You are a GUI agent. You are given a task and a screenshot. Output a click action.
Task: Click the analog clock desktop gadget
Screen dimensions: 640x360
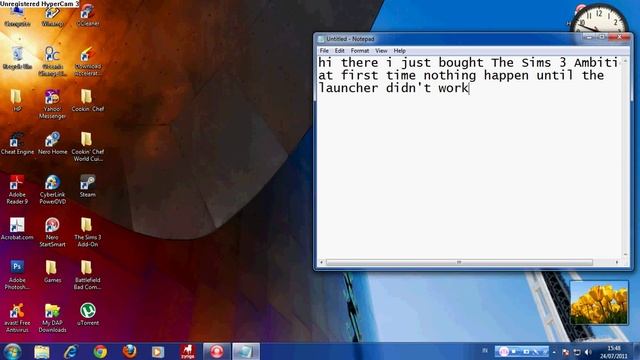coord(599,19)
